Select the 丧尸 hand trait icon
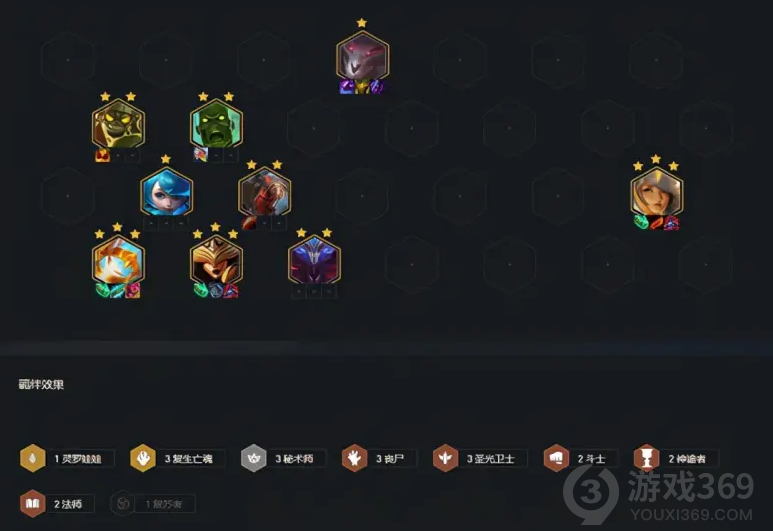The width and height of the screenshot is (773, 531). pyautogui.click(x=354, y=458)
